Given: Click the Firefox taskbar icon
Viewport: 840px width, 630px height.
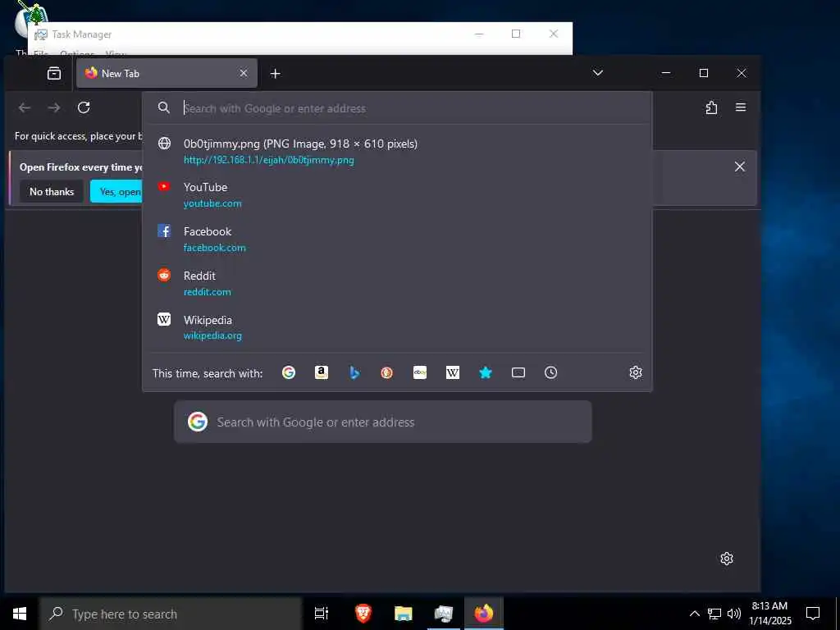Looking at the screenshot, I should (484, 614).
